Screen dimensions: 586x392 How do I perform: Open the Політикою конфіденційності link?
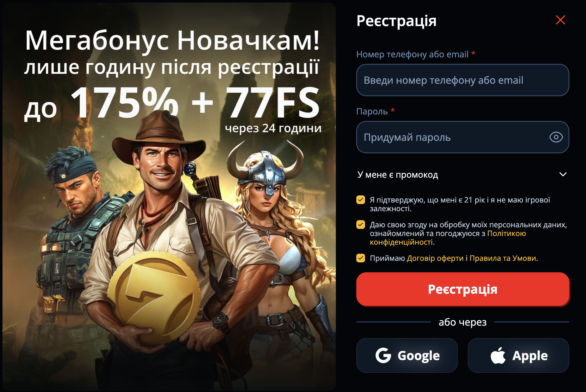[x=448, y=238]
